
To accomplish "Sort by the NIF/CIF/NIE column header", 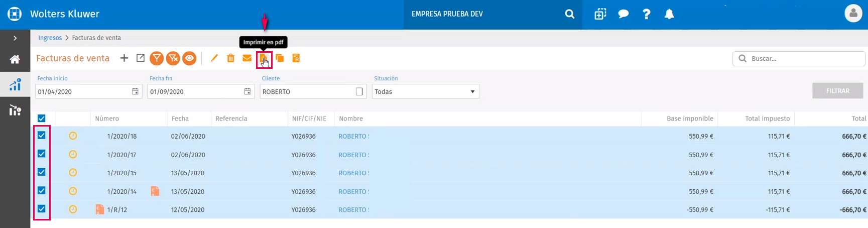I will pos(309,119).
